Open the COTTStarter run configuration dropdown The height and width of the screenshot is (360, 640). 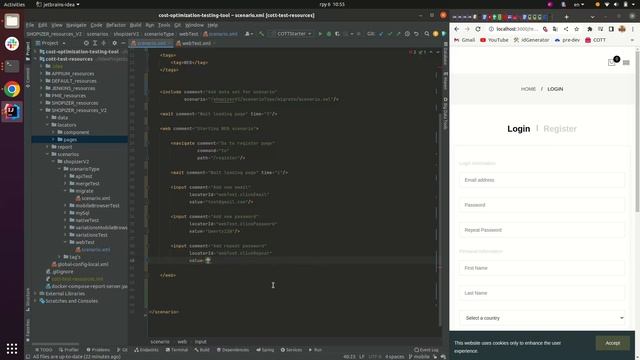point(291,34)
